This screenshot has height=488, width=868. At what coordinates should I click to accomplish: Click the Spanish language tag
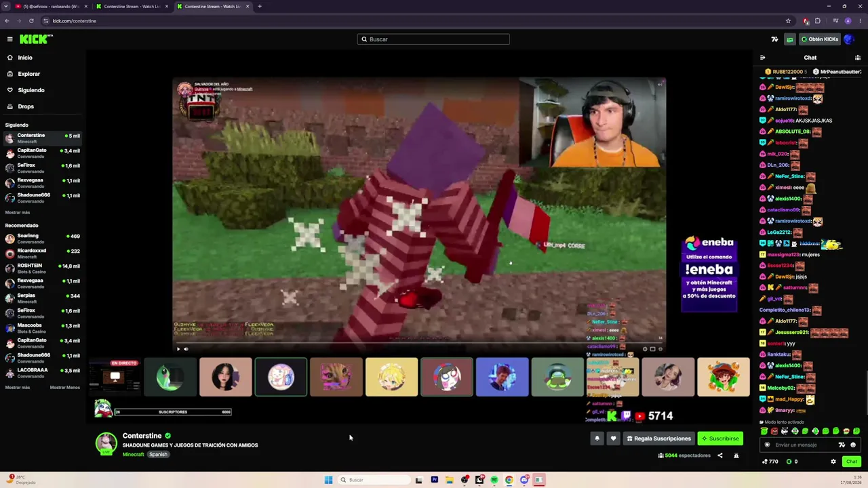(158, 455)
